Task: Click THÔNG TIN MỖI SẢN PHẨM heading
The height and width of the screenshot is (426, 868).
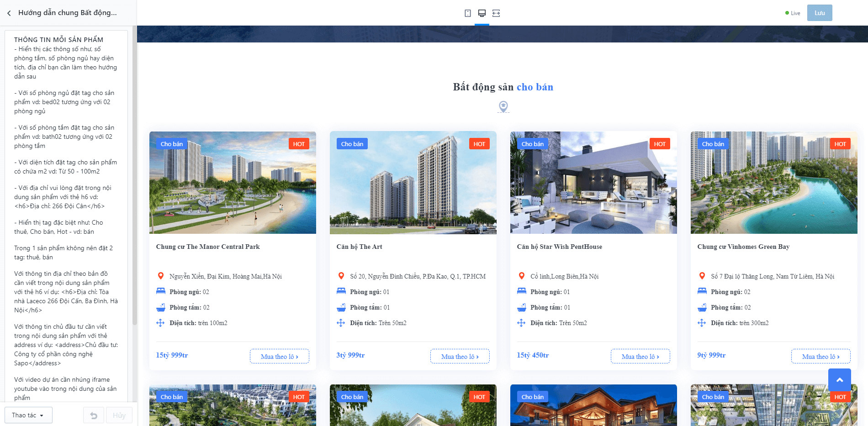Action: [58, 40]
